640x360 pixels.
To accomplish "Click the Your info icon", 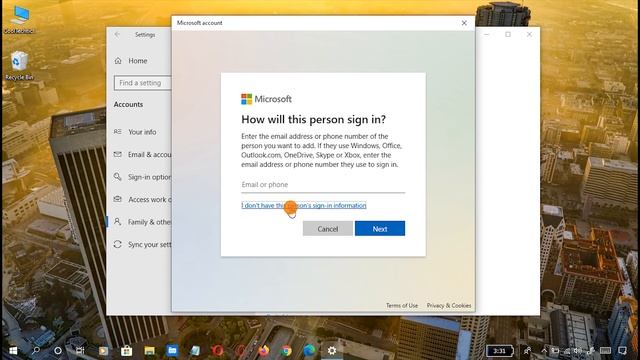I will click(118, 132).
